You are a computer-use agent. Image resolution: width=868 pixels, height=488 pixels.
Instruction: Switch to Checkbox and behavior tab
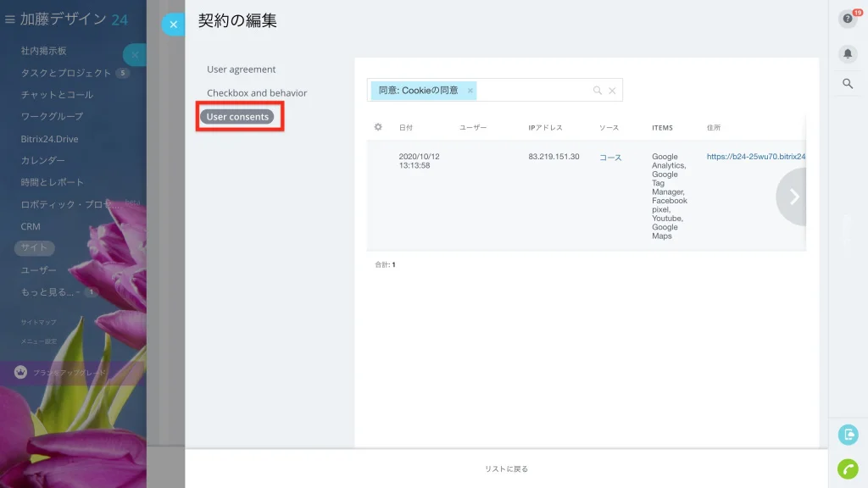point(257,93)
